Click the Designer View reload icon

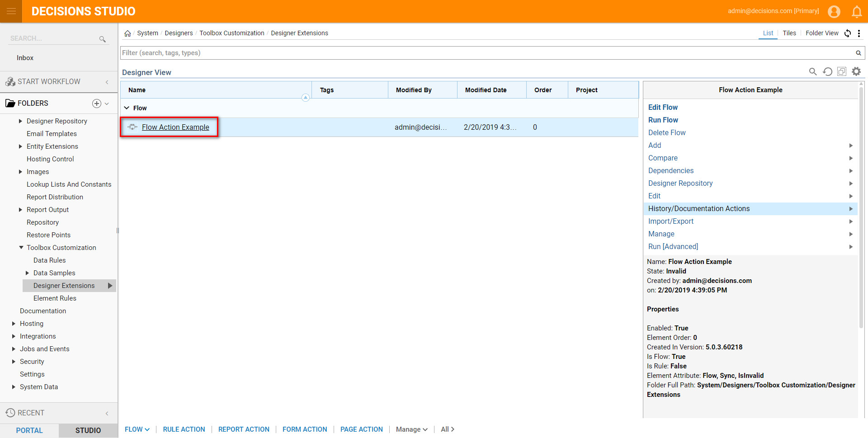[x=827, y=71]
